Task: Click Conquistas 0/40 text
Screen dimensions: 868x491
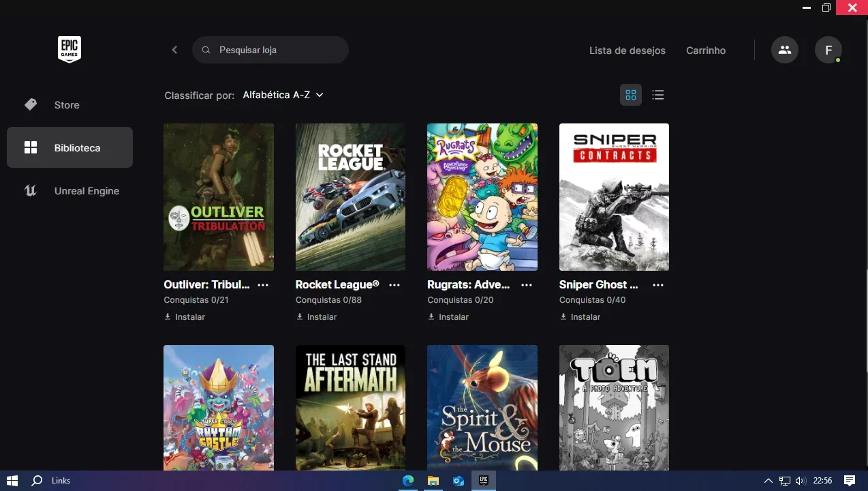Action: [592, 300]
